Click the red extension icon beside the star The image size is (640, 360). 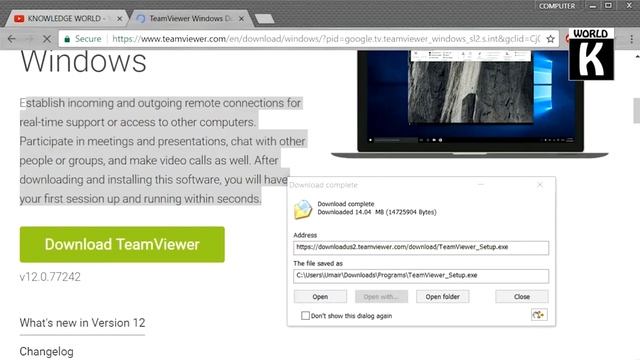coord(567,39)
